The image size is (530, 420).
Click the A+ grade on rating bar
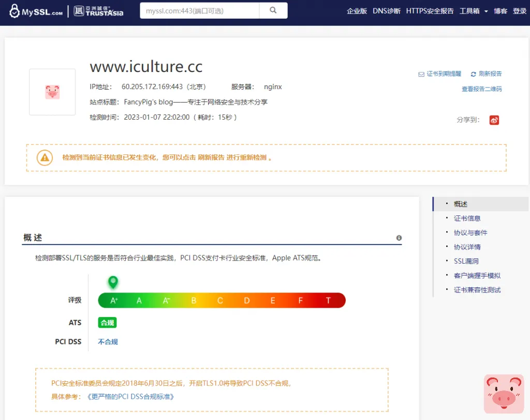point(114,300)
